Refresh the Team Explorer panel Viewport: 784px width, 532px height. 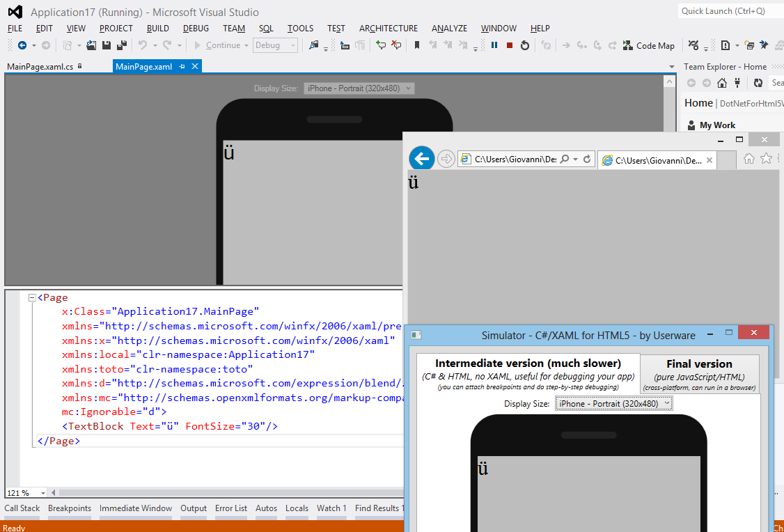(758, 83)
